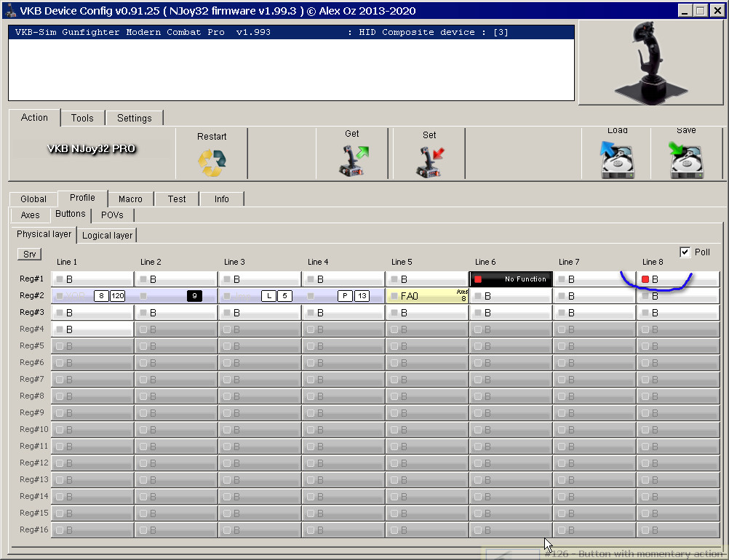Select the Reg#3 Line 2 button cell

click(176, 312)
